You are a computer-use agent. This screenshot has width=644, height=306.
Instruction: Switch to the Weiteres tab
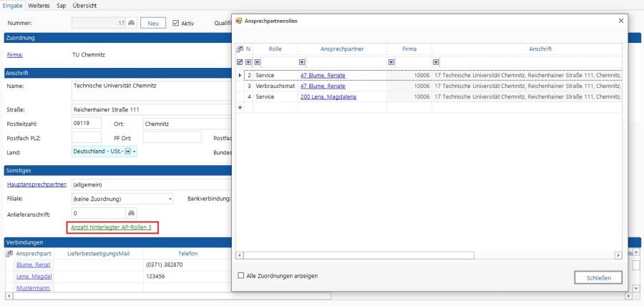coord(39,6)
